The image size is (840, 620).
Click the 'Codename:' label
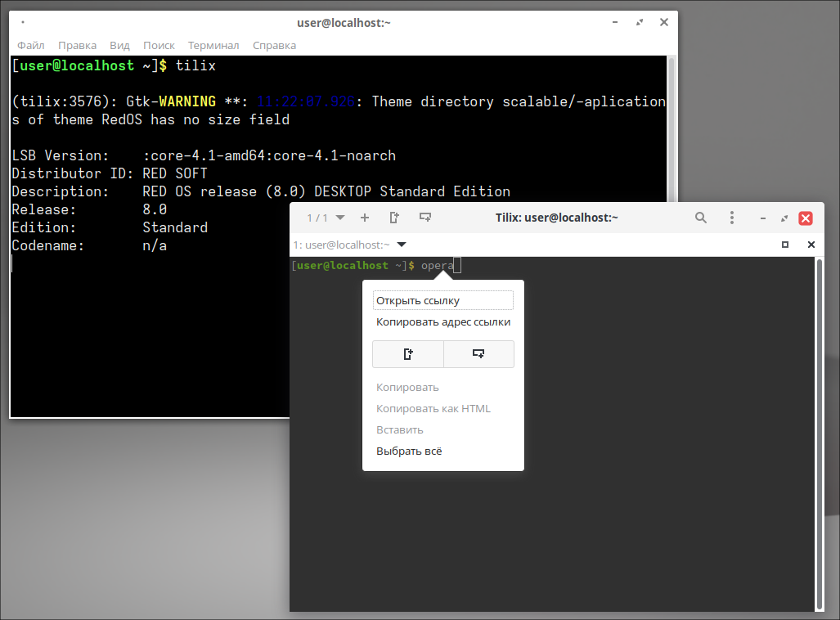47,245
